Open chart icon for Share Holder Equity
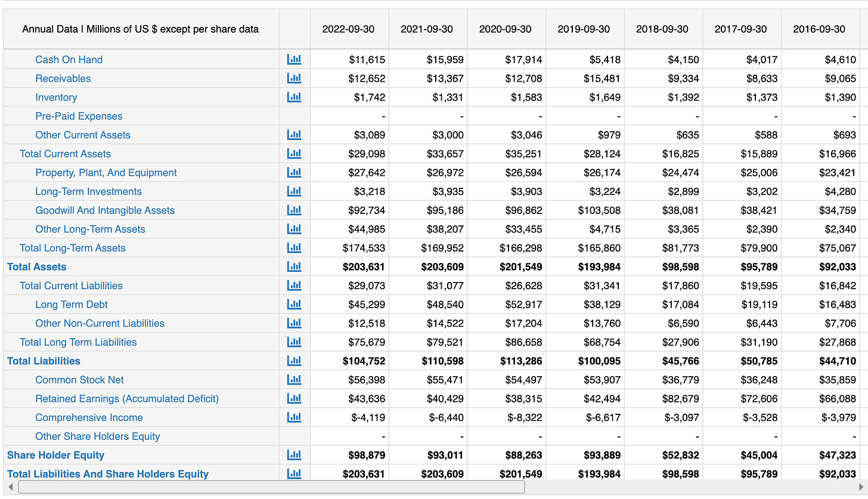This screenshot has height=499, width=868. (x=294, y=455)
